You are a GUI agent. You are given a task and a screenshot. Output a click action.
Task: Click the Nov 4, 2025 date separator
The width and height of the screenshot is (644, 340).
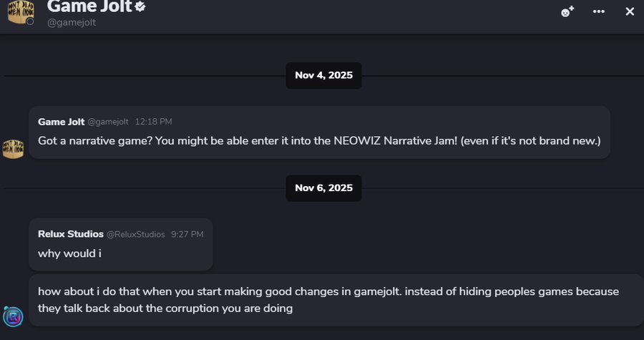[323, 75]
